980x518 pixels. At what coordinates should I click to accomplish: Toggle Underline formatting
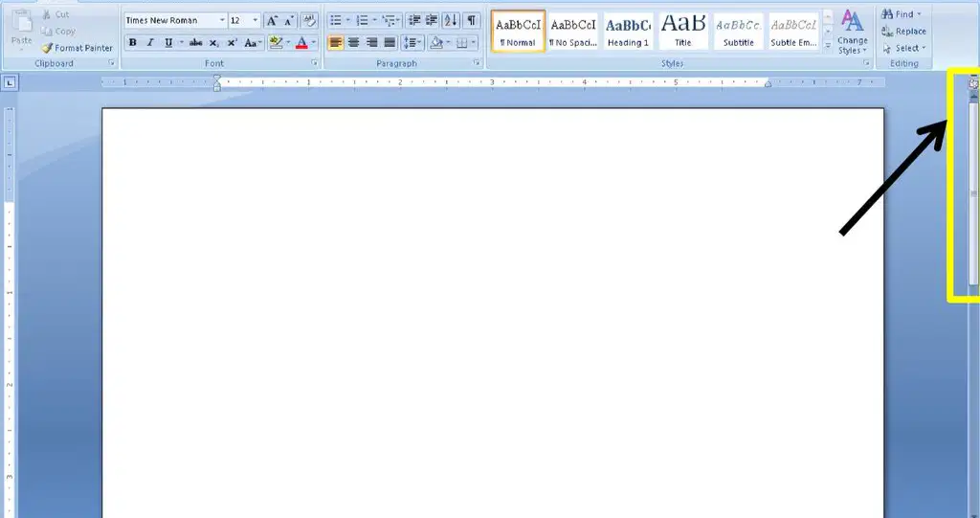coord(168,42)
